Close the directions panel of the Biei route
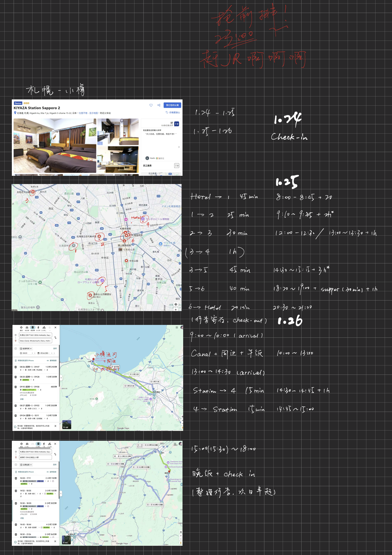The width and height of the screenshot is (392, 555). (x=55, y=444)
